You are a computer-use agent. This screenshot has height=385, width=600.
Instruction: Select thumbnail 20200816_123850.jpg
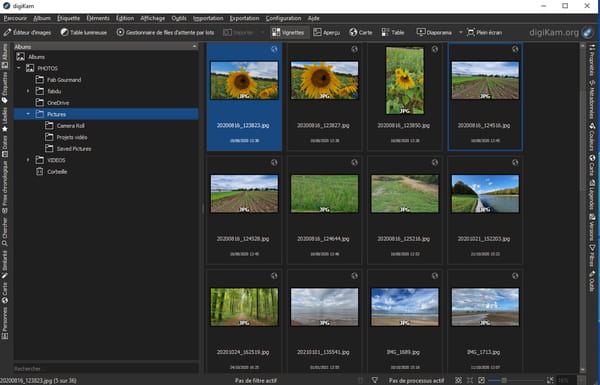tap(405, 96)
